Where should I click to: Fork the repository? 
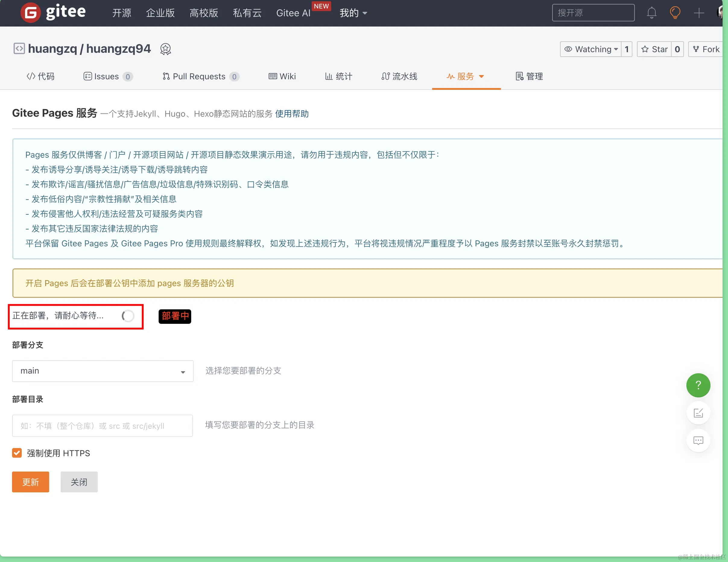(706, 49)
